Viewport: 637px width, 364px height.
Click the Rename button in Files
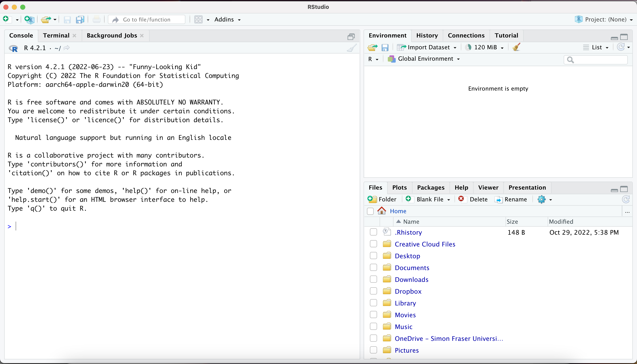(511, 199)
